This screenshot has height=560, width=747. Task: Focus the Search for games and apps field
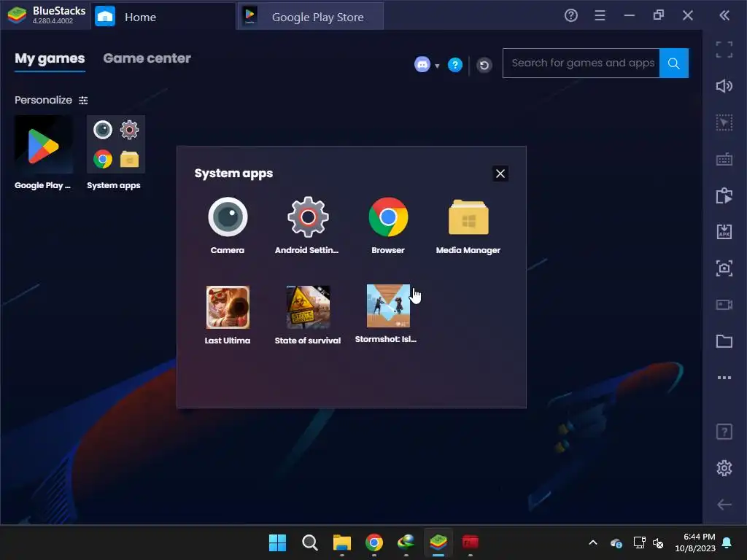[581, 63]
